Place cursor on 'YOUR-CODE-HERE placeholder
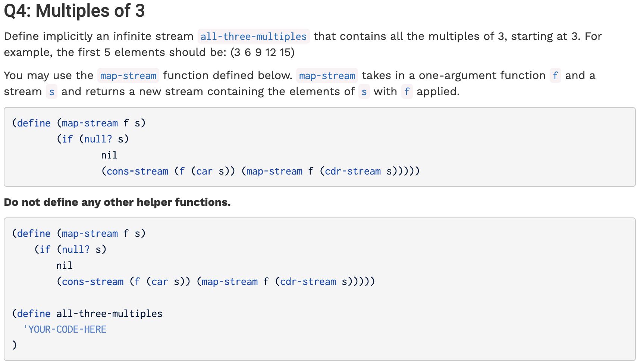Image resolution: width=637 pixels, height=364 pixels. (66, 329)
